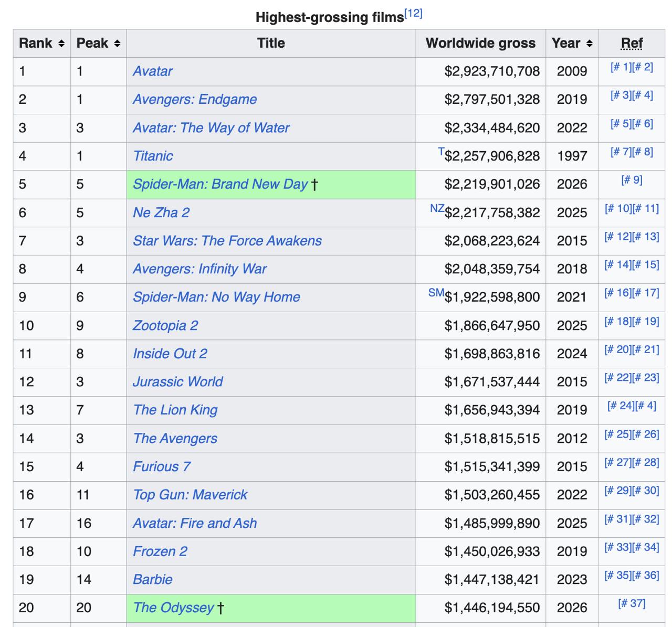Image resolution: width=672 pixels, height=627 pixels.
Task: Open reference [# 20] for Inside Out 2
Action: (x=618, y=350)
